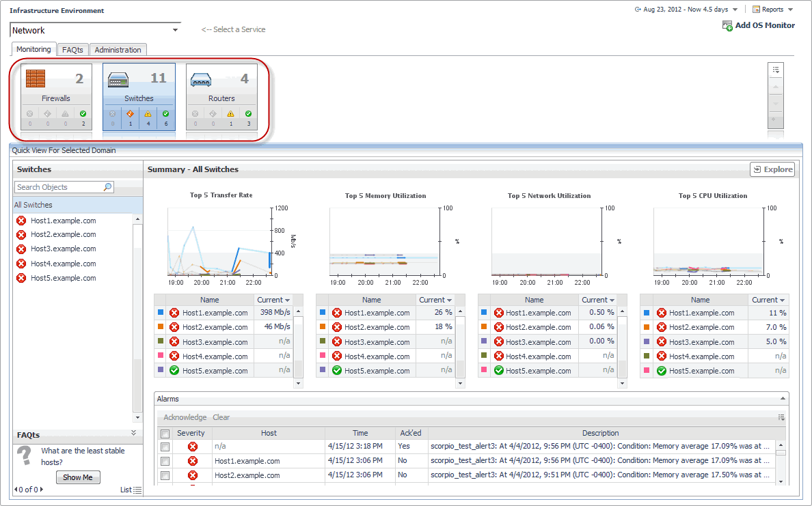Click the Add OS Monitor icon
The image size is (812, 506).
click(x=727, y=26)
